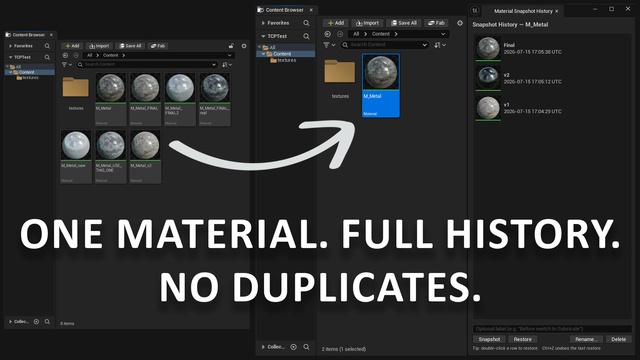Select the middle Content Browser tab
The height and width of the screenshot is (360, 640).
click(x=284, y=10)
